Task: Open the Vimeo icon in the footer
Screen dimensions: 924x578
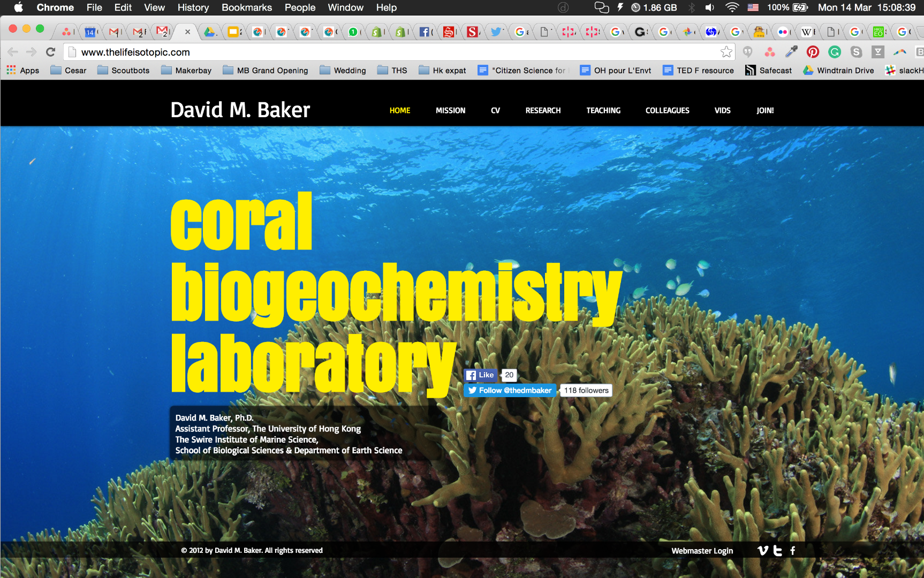Action: 763,550
